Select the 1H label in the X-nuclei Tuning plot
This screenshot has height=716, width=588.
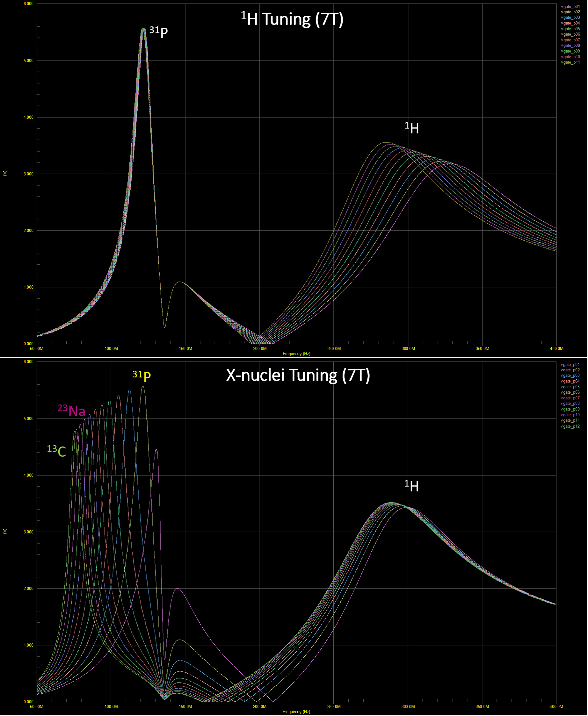pyautogui.click(x=411, y=486)
